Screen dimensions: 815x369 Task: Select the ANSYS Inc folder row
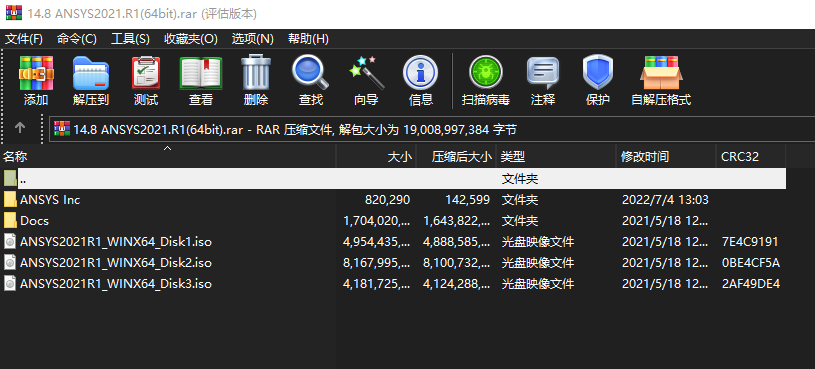(x=393, y=200)
